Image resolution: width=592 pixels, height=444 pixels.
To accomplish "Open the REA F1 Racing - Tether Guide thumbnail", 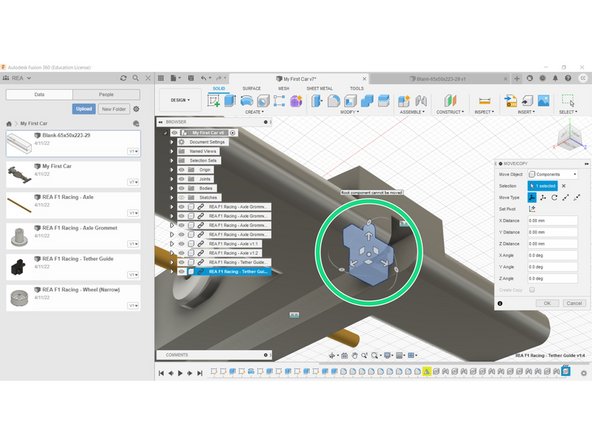I will pos(18,267).
